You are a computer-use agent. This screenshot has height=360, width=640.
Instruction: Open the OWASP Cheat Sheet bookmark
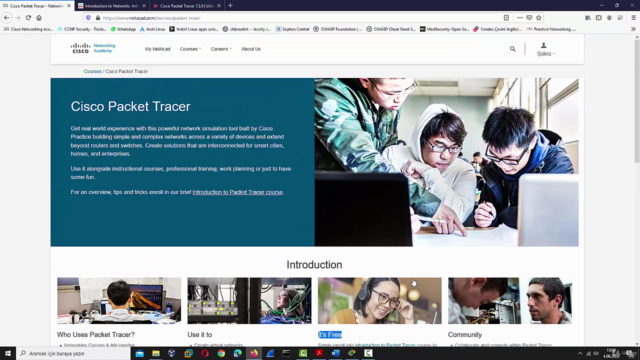click(391, 29)
